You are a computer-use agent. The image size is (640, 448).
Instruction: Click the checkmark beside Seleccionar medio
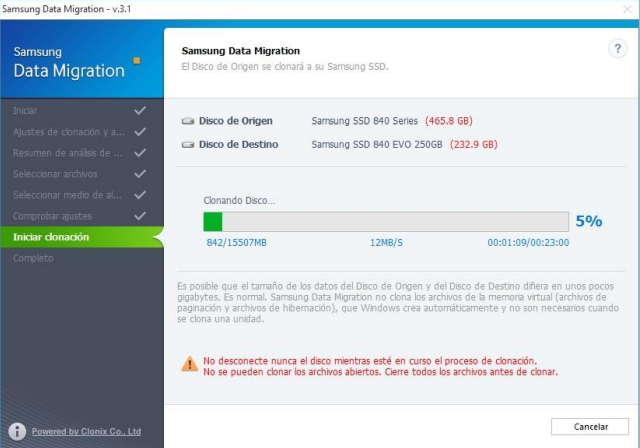pos(140,195)
